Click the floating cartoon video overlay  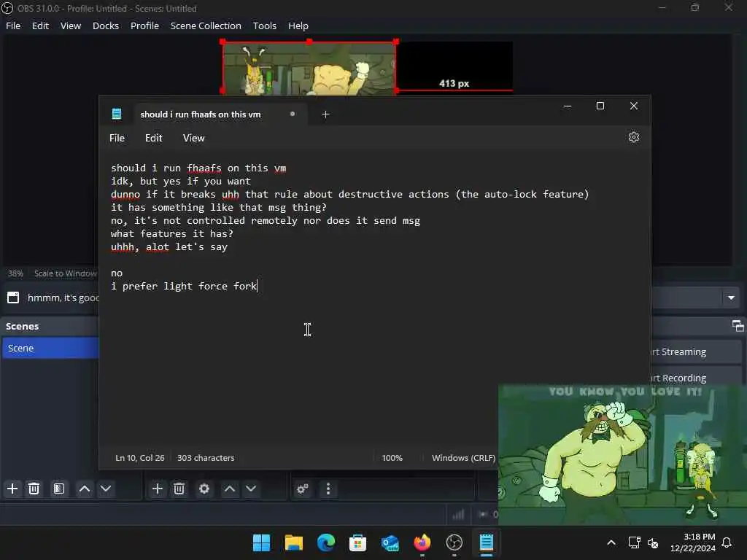622,455
